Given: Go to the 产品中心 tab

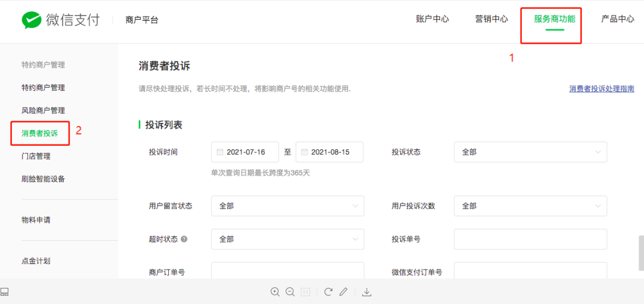Looking at the screenshot, I should tap(618, 19).
